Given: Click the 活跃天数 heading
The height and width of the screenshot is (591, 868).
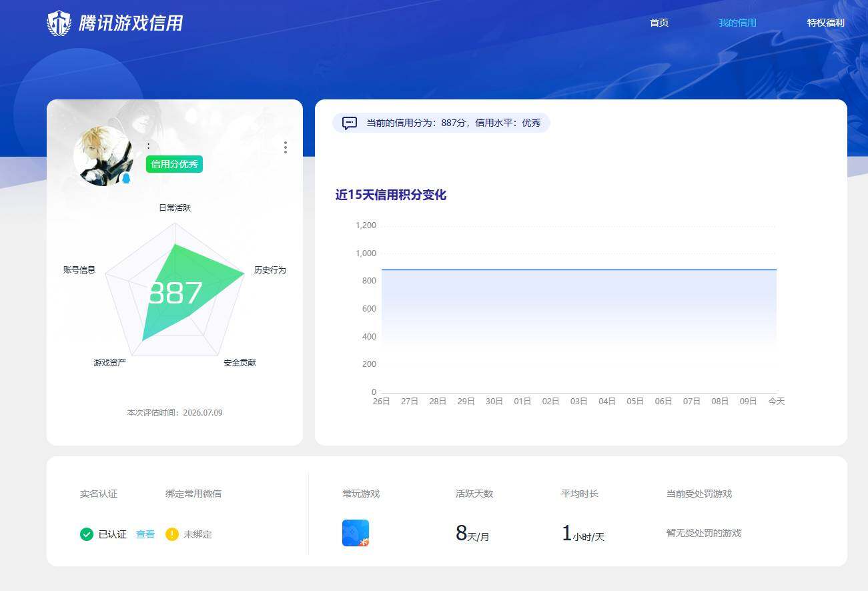Looking at the screenshot, I should 474,494.
